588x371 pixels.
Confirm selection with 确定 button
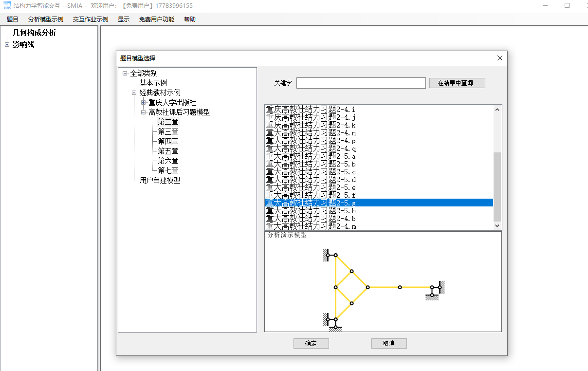(311, 343)
